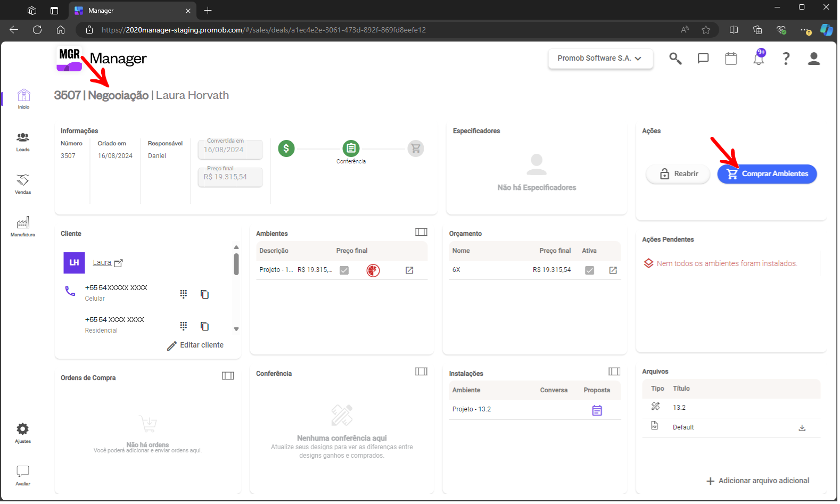The height and width of the screenshot is (504, 840).
Task: Refresh the browser page
Action: [37, 30]
